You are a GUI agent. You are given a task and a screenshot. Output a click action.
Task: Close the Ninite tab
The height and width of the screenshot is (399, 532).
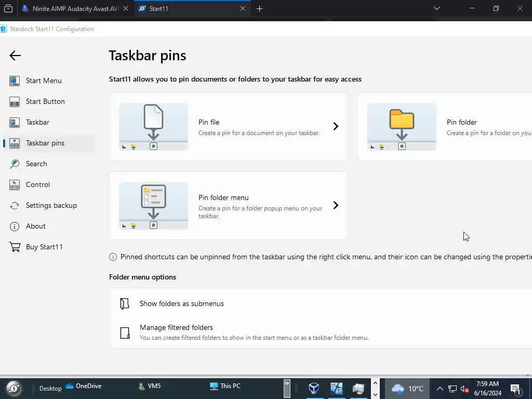126,8
